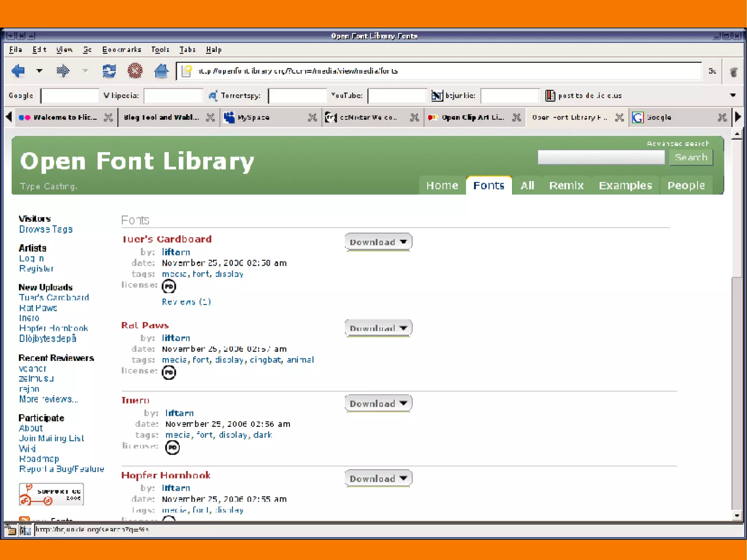Switch to the Remix site tab
The height and width of the screenshot is (560, 747).
click(x=566, y=185)
